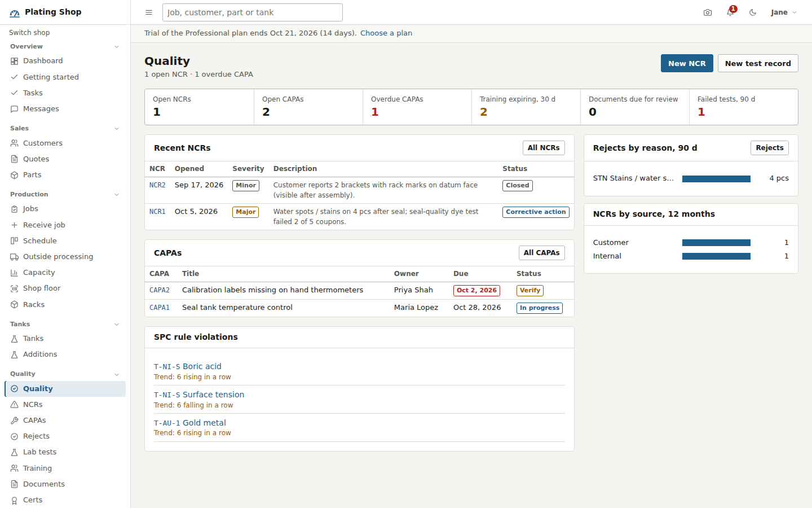Click the CAPAs wrench icon
This screenshot has height=508, width=812.
tap(15, 421)
